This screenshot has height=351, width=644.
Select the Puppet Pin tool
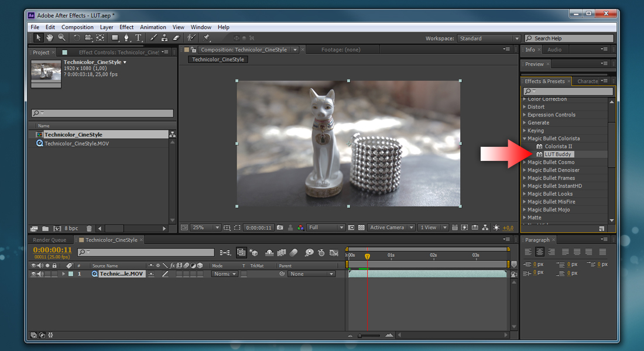pyautogui.click(x=206, y=37)
